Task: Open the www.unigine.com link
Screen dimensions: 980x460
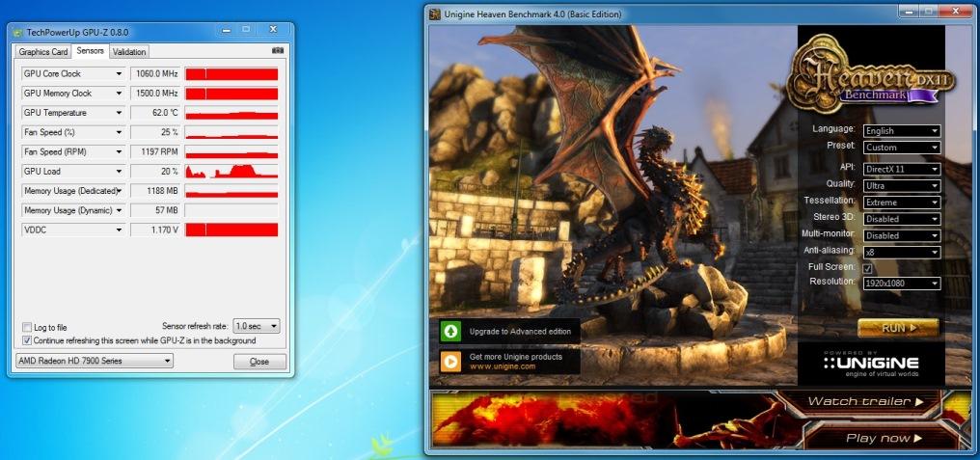Action: [502, 366]
